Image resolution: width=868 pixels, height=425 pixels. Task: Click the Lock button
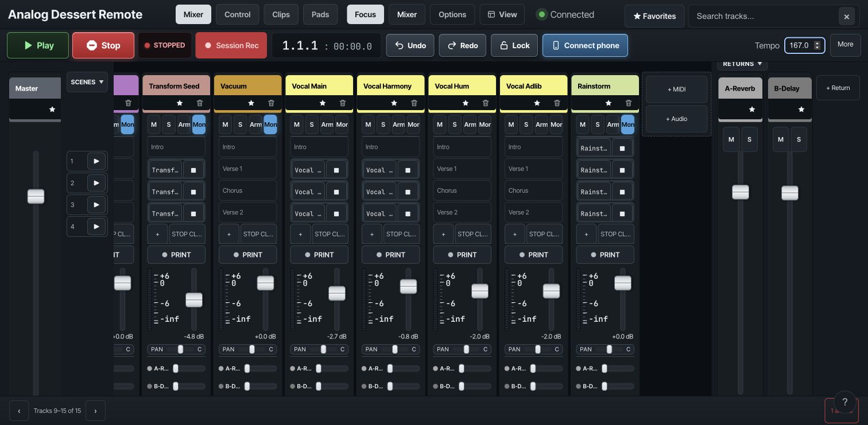(x=514, y=45)
